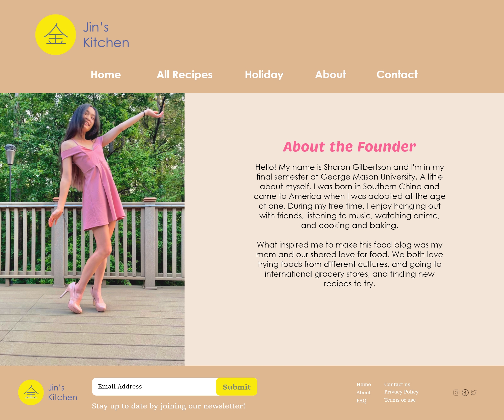Viewport: 504px width, 420px height.
Task: Open the Contact us footer link
Action: (397, 384)
